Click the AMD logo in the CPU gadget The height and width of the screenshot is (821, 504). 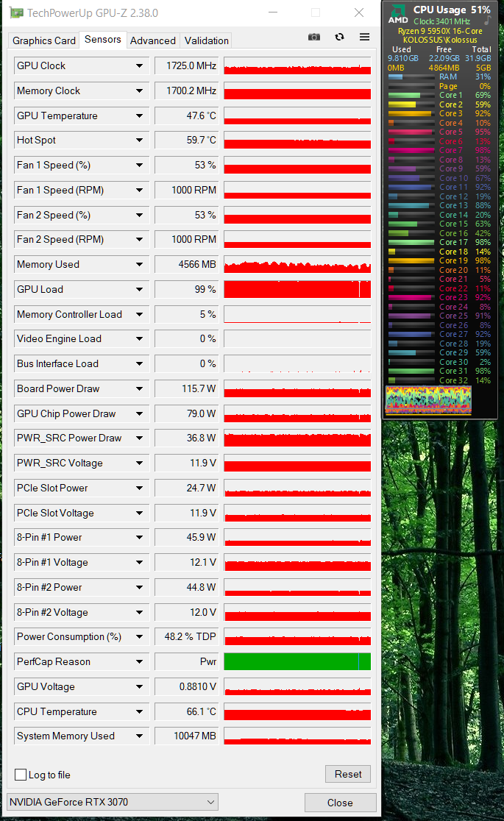click(x=398, y=14)
